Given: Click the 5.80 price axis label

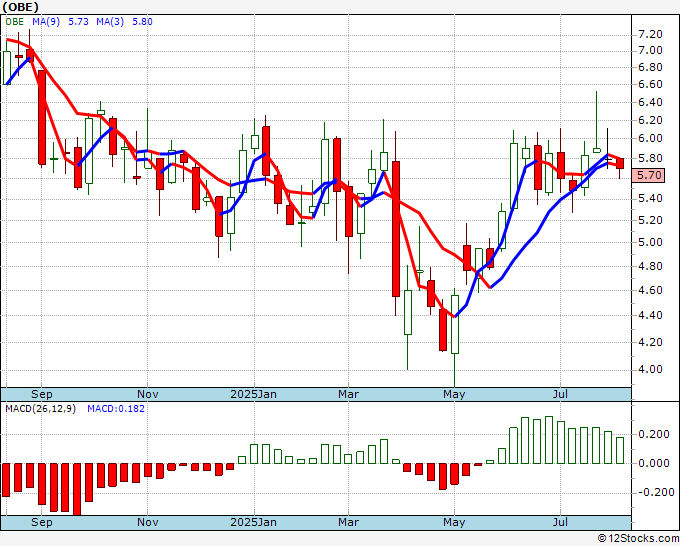Looking at the screenshot, I should click(650, 159).
